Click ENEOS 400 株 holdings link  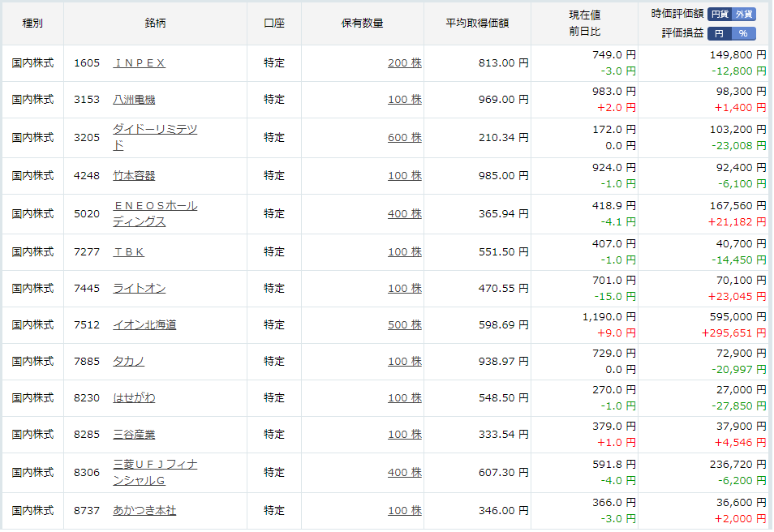point(405,214)
